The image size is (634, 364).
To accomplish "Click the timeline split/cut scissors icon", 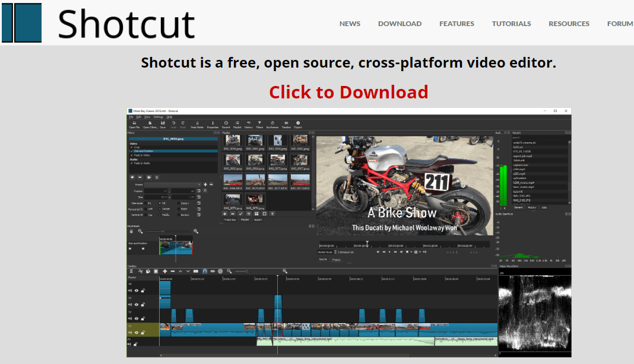I will click(x=140, y=272).
